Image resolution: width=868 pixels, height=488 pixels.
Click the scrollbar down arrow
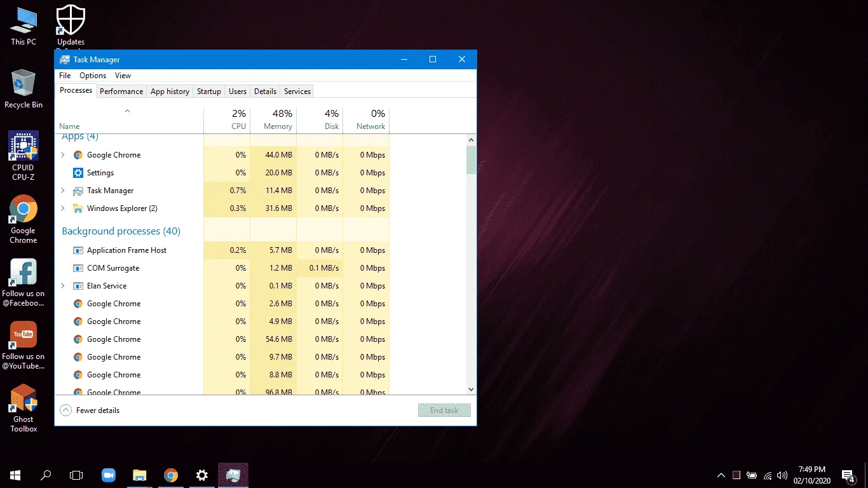(x=471, y=390)
